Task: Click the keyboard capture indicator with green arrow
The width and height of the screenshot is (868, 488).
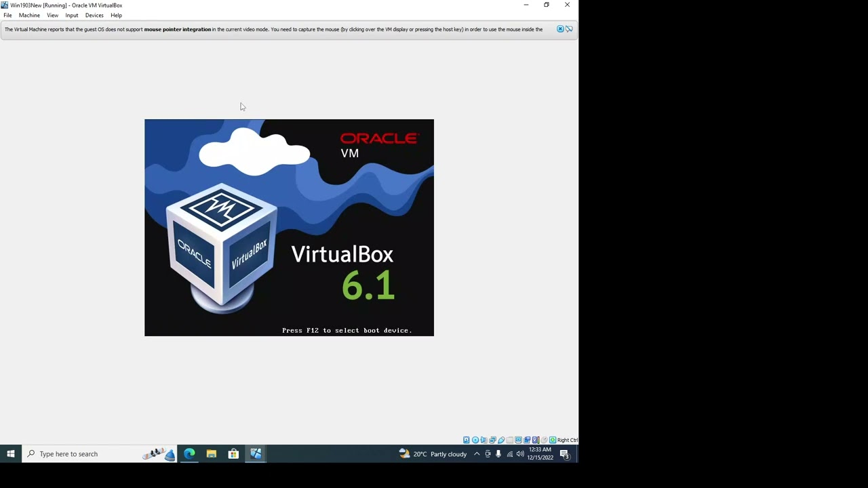Action: point(553,441)
